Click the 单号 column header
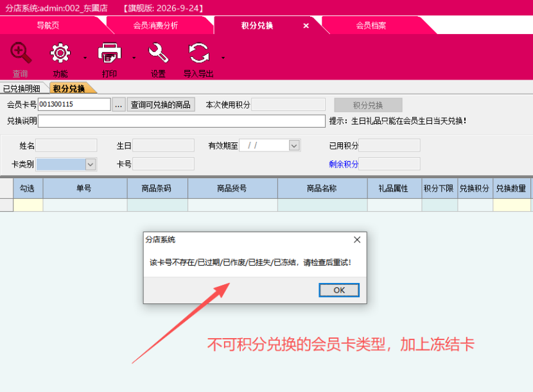 coord(85,189)
